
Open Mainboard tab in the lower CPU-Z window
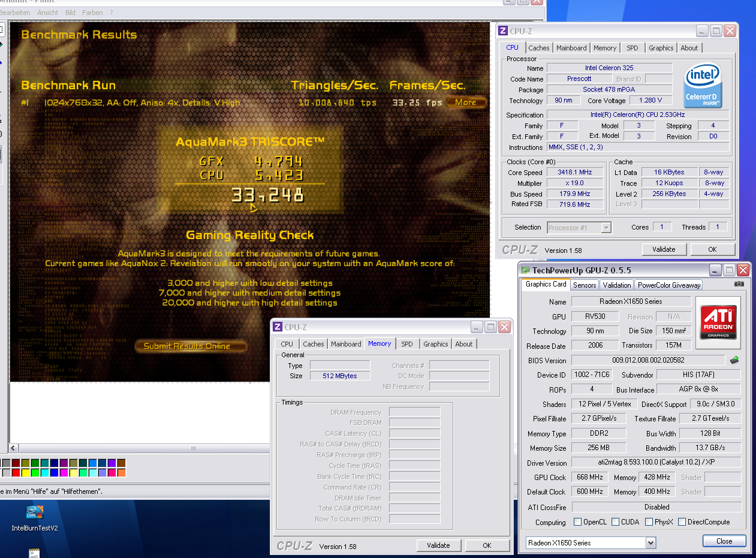[x=346, y=344]
